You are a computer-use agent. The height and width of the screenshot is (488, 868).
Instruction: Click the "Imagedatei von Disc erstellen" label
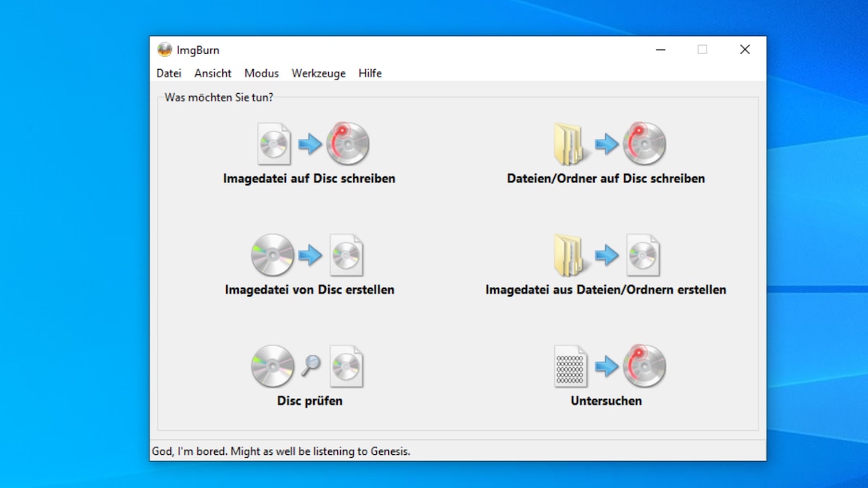310,289
